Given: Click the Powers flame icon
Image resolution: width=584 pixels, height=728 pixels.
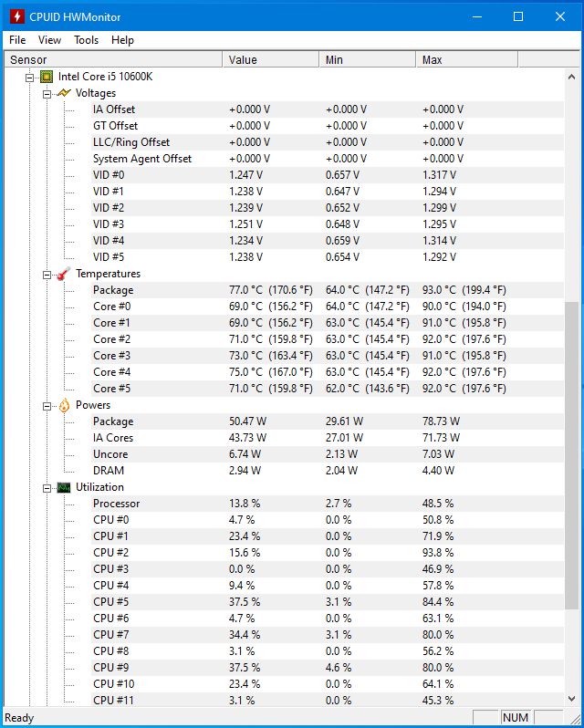Looking at the screenshot, I should (64, 405).
